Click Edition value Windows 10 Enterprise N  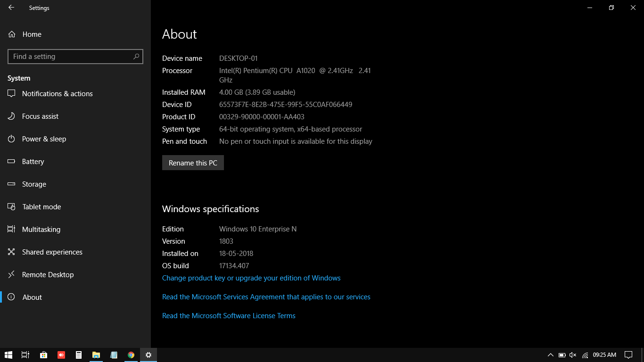pos(258,229)
